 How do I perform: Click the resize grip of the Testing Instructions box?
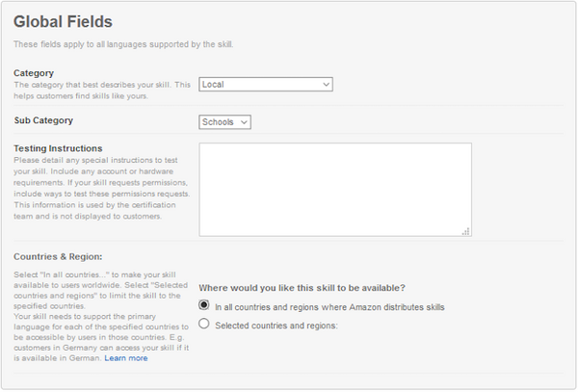click(466, 231)
